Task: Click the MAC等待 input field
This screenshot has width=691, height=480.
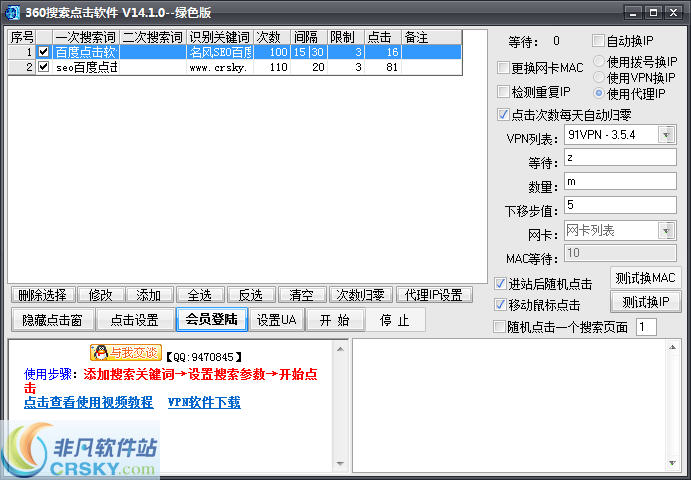Action: click(x=620, y=253)
